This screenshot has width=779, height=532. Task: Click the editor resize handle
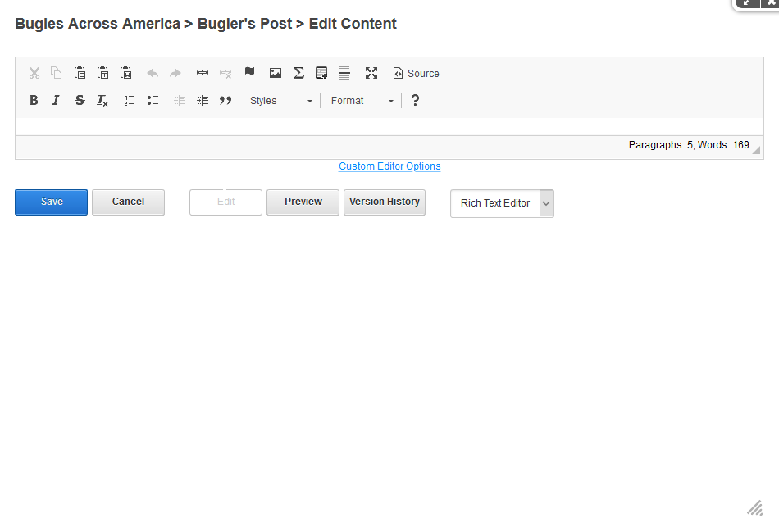click(x=756, y=150)
